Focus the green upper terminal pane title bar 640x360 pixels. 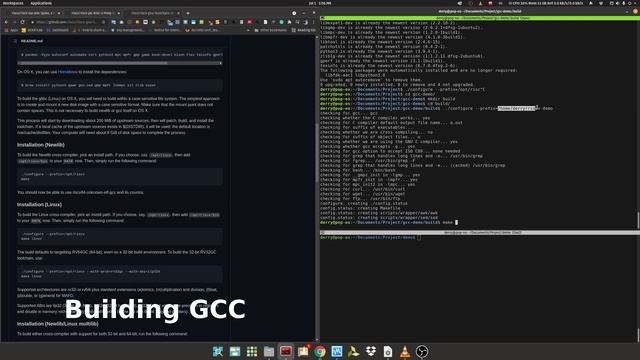point(480,18)
